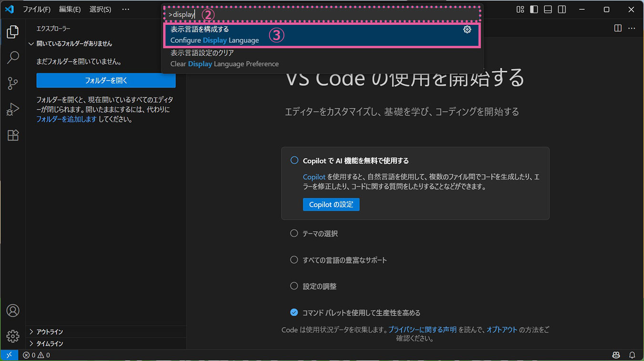
Task: Open the Explorer view in activity bar
Action: pos(13,32)
